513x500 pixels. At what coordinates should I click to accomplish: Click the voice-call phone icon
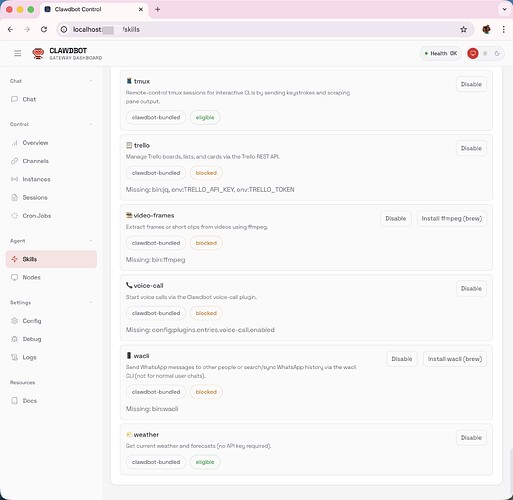tap(129, 285)
